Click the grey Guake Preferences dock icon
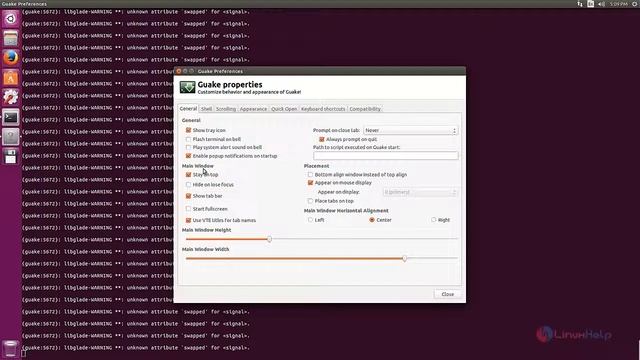Screen dimensions: 640x360 (x=11, y=137)
